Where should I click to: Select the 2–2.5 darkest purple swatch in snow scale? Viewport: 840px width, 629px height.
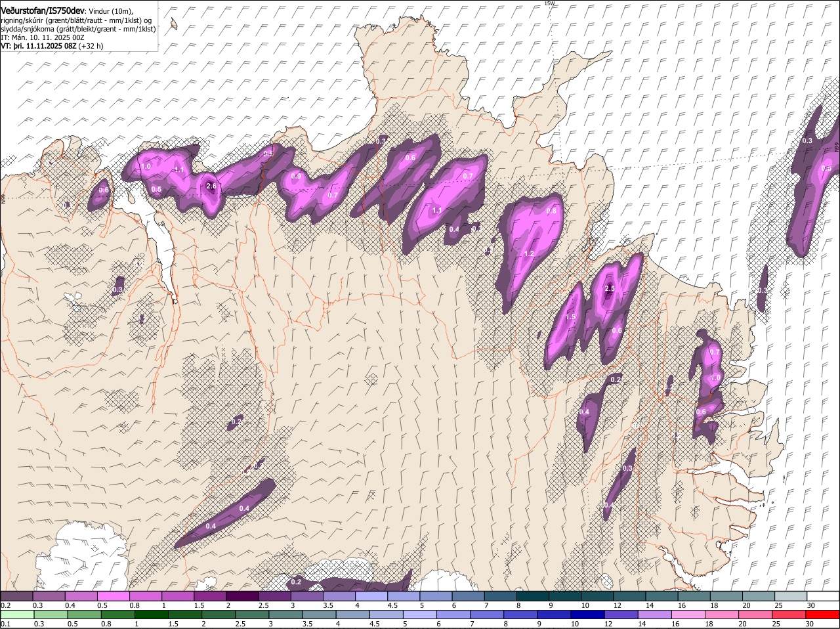tap(242, 596)
